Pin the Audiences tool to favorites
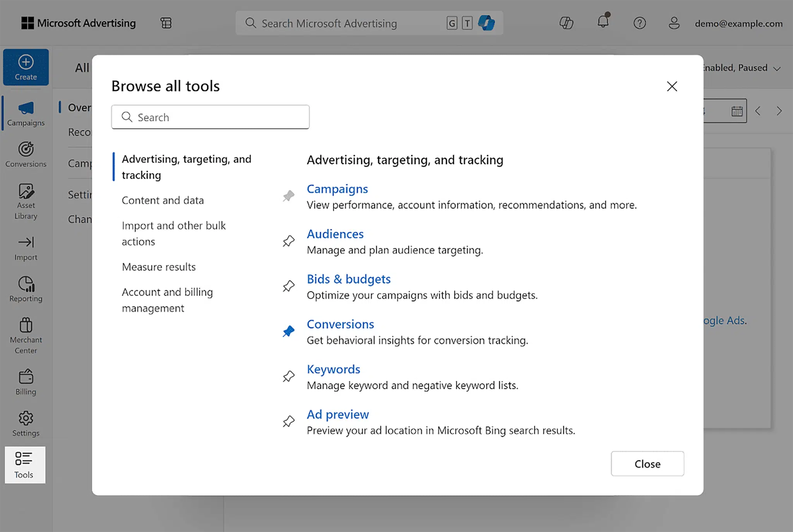 [288, 241]
